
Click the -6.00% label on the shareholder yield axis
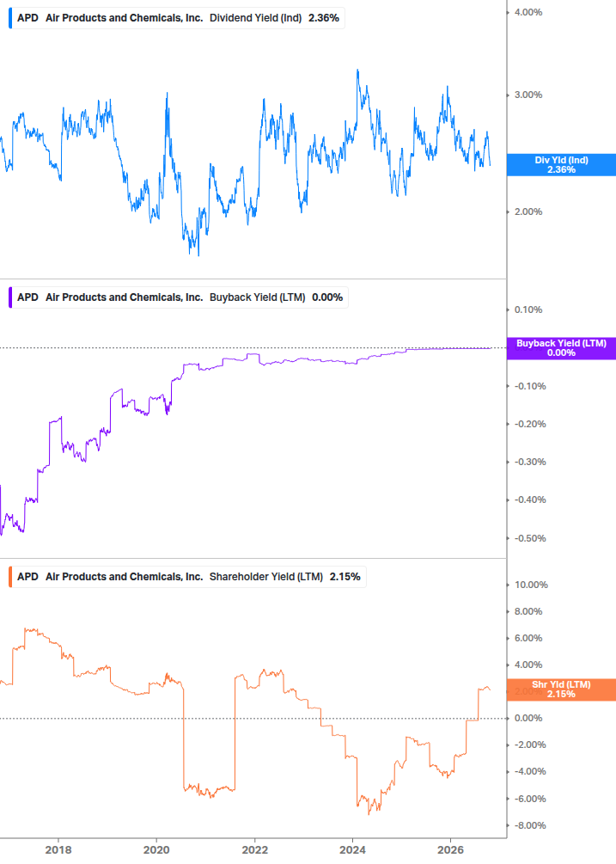click(530, 799)
